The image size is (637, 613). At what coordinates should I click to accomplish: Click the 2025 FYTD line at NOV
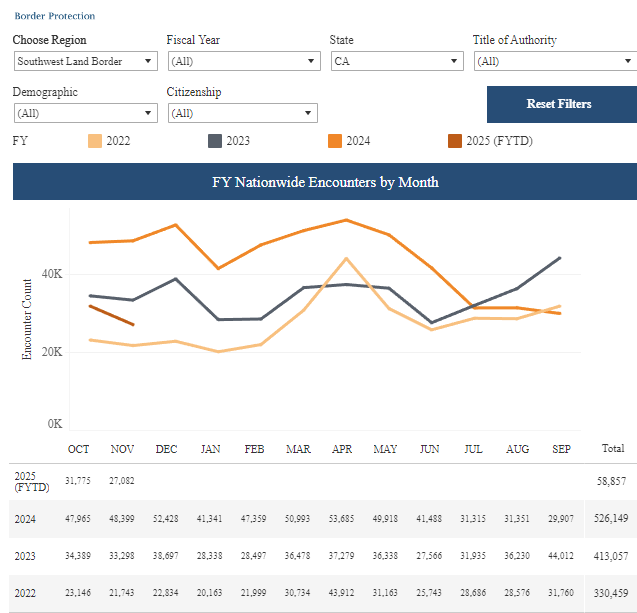(x=133, y=325)
